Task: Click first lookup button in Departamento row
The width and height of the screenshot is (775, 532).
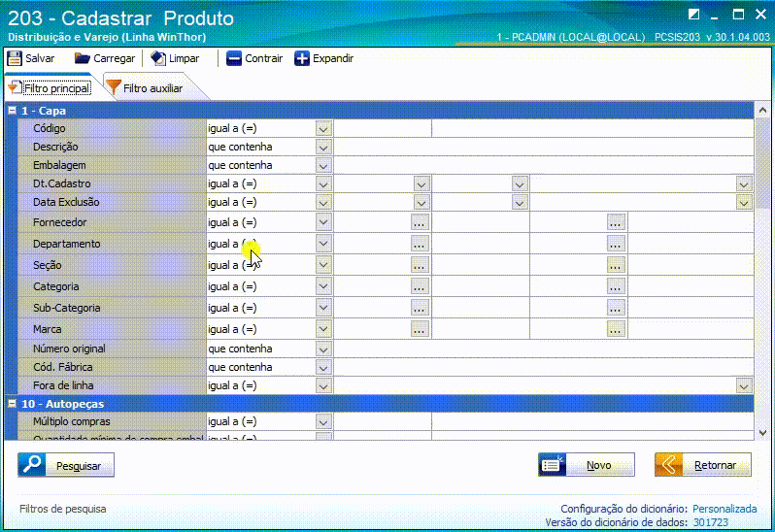Action: click(x=420, y=244)
